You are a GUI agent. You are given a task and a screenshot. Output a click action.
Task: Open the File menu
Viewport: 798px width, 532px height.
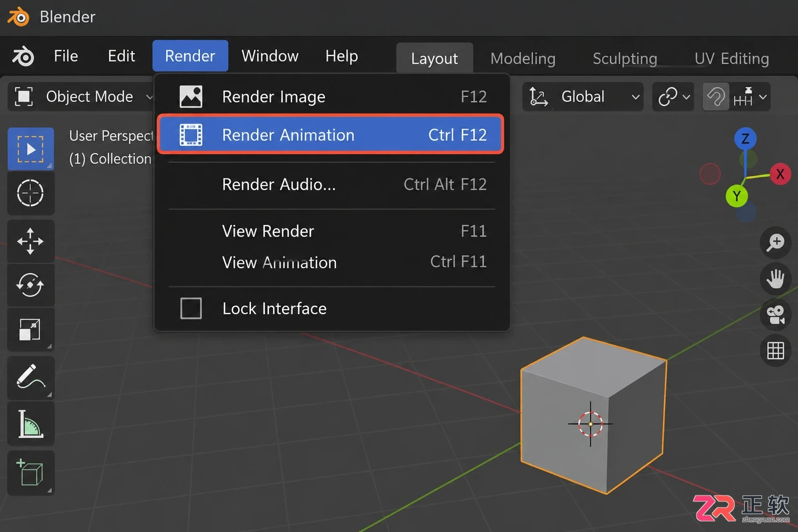click(66, 56)
